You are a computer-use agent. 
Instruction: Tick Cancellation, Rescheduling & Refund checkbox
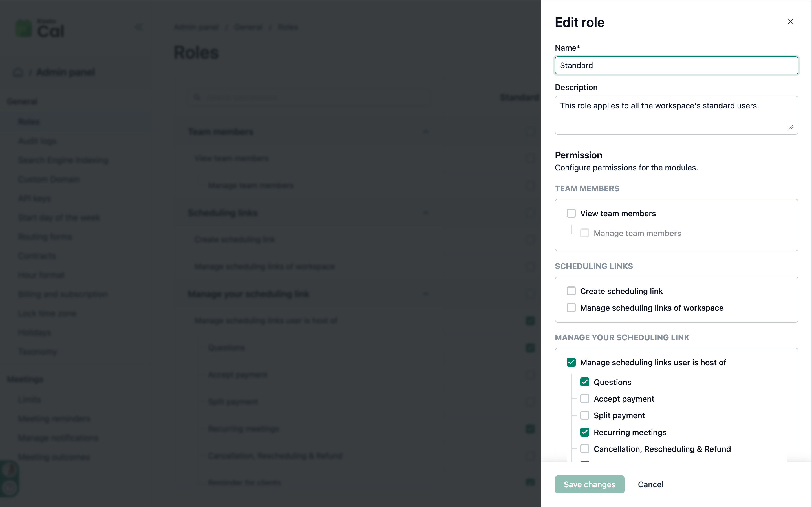[584, 449]
